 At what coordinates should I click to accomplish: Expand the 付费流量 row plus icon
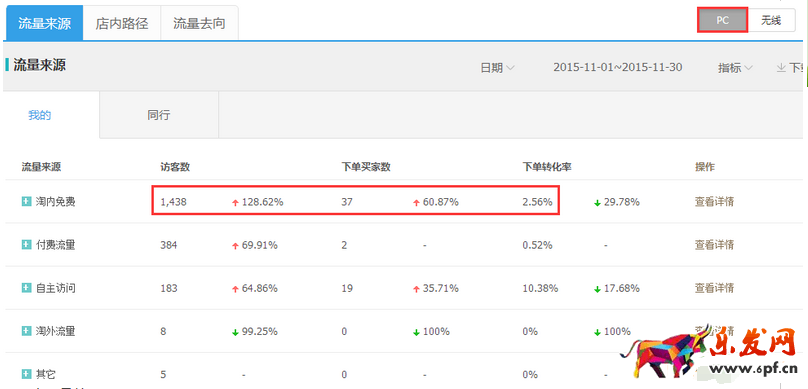tap(26, 245)
